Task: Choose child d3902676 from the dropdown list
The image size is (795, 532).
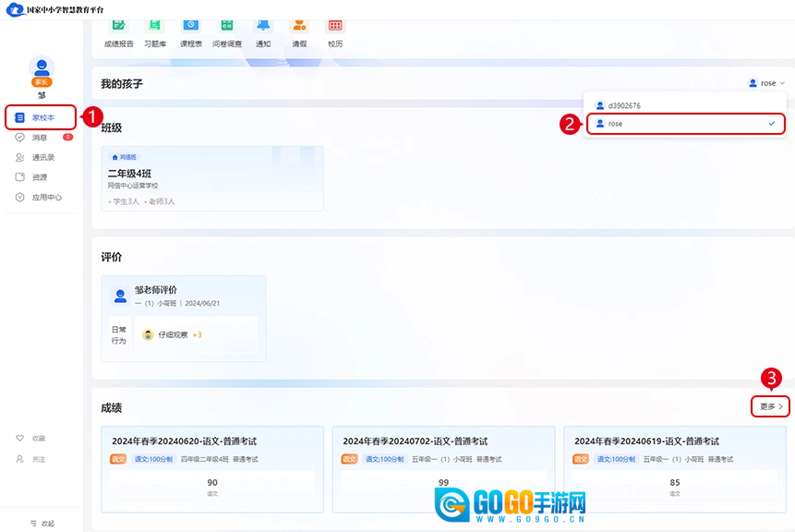Action: click(624, 105)
